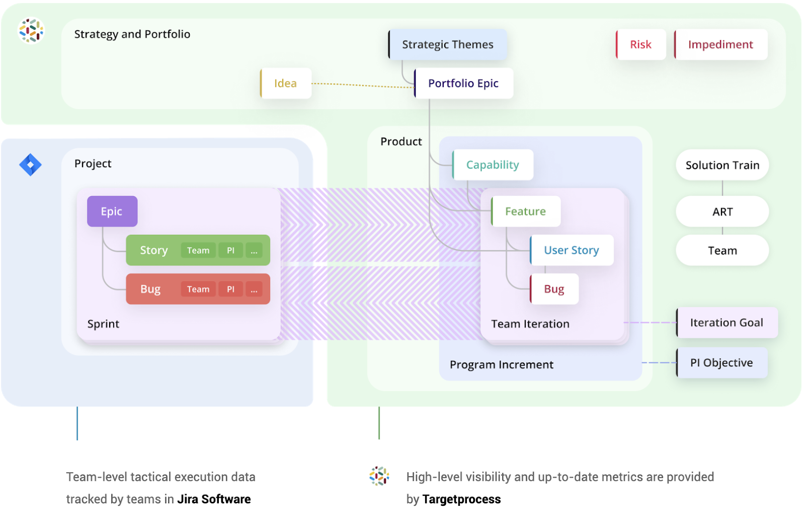Viewport: 805px width, 532px height.
Task: Click the Team tag on green Story
Action: coord(198,250)
